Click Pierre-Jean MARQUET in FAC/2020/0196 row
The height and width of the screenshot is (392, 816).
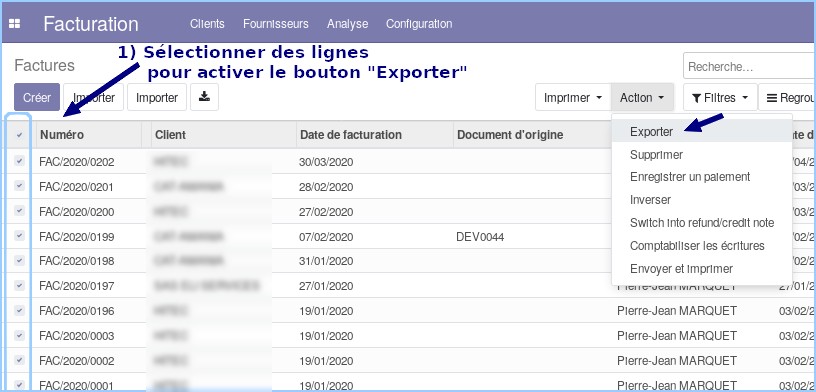677,311
